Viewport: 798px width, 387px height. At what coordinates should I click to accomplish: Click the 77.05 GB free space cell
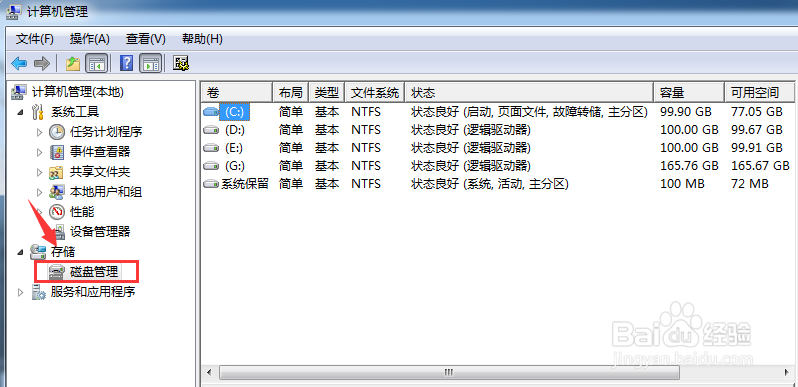point(756,112)
